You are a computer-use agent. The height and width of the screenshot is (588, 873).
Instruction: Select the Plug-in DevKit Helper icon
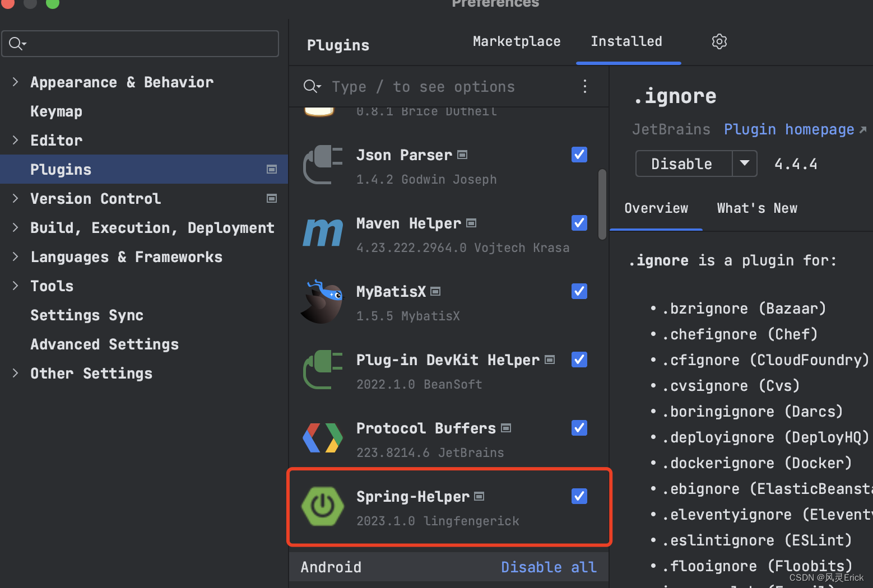(x=322, y=370)
